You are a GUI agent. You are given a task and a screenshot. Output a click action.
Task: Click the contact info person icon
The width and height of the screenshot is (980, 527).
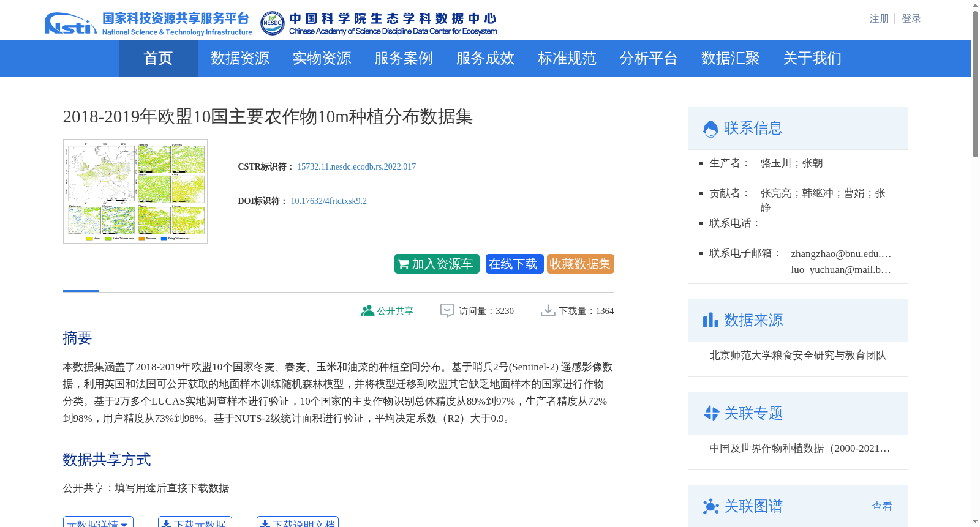tap(710, 129)
